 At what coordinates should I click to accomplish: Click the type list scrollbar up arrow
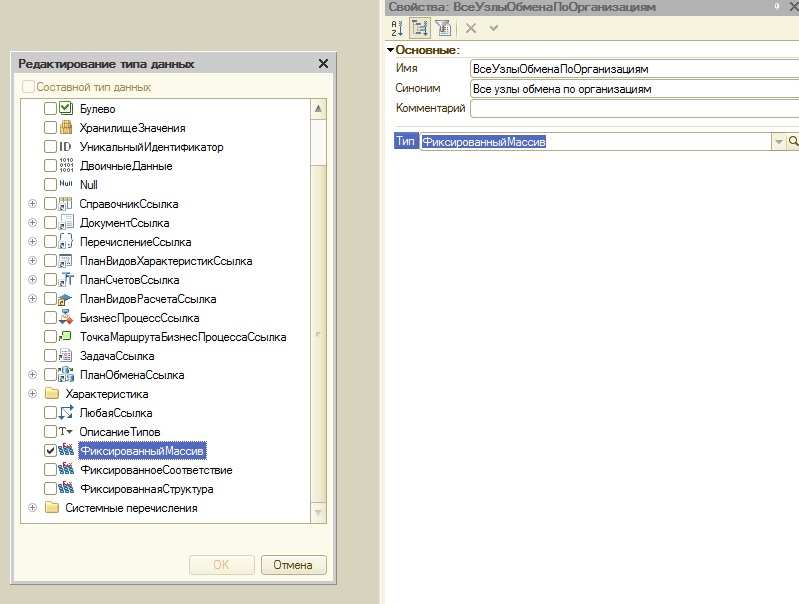coord(318,108)
